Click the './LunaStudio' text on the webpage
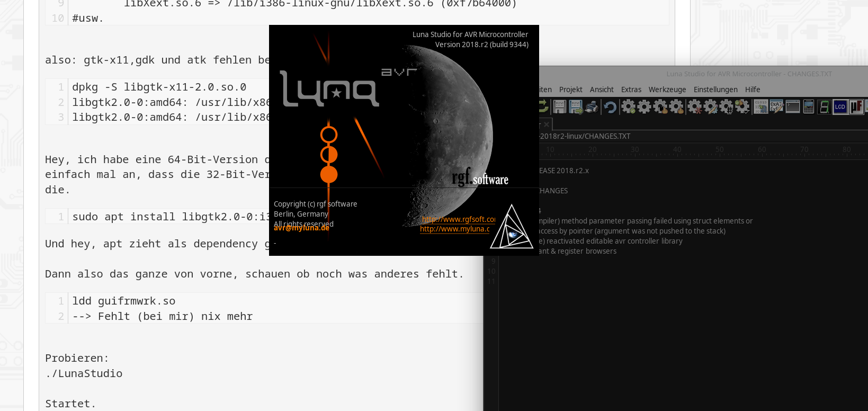 point(84,373)
